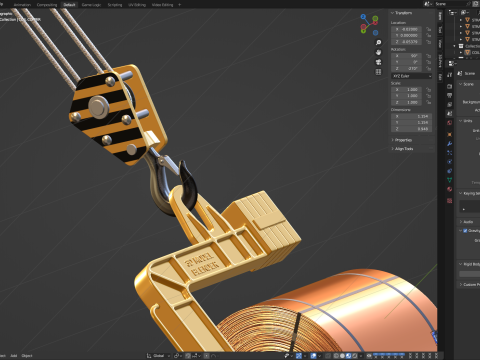This screenshot has height=360, width=480.
Task: Expand the Custom Properties panel
Action: (461, 284)
